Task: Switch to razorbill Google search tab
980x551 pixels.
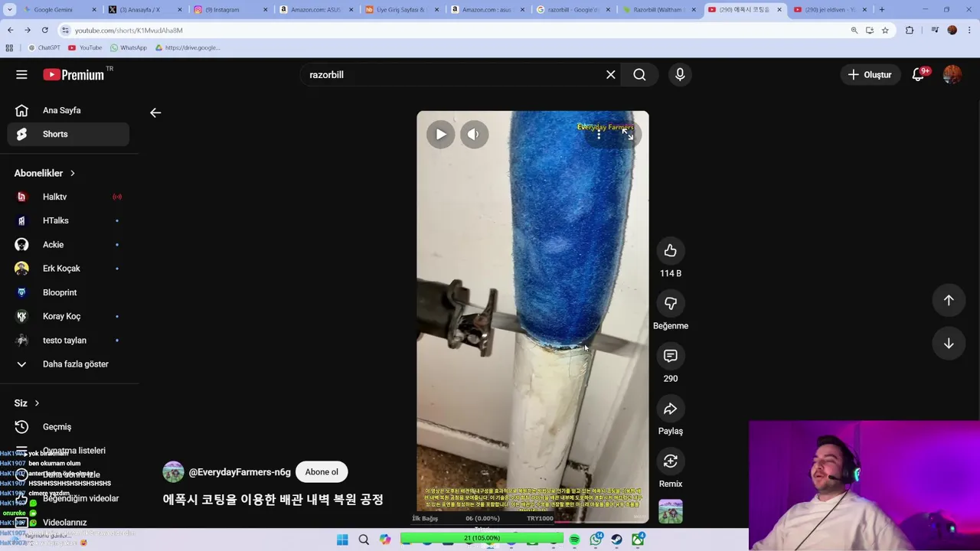Action: click(x=573, y=9)
